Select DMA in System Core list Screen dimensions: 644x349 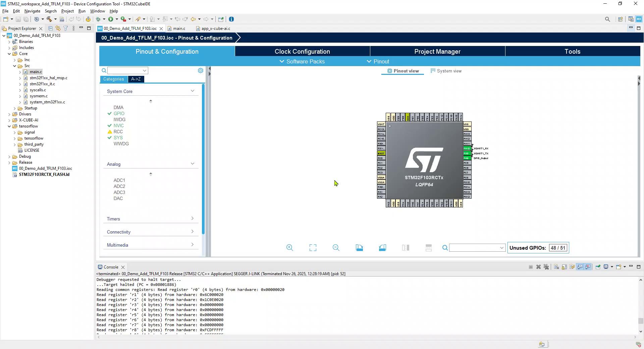118,107
